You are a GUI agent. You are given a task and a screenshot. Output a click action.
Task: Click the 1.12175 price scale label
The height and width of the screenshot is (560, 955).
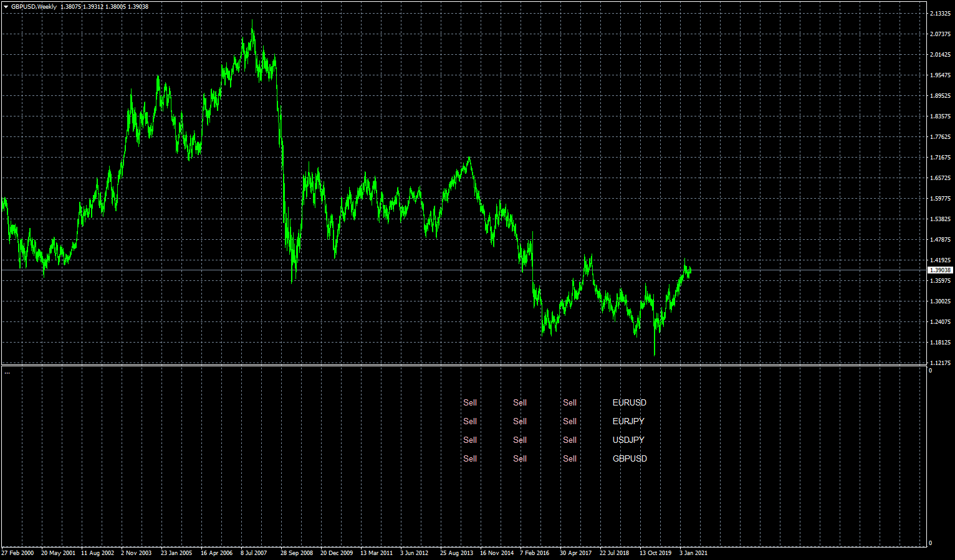[940, 363]
